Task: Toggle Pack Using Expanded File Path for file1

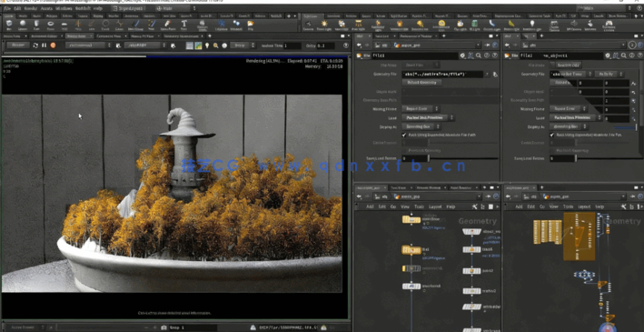Action: 404,135
